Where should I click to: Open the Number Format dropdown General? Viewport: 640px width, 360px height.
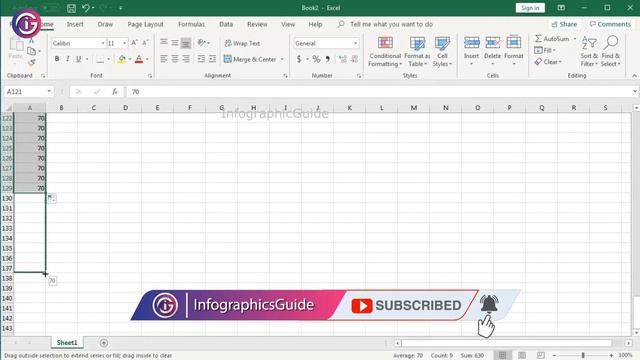pos(356,43)
